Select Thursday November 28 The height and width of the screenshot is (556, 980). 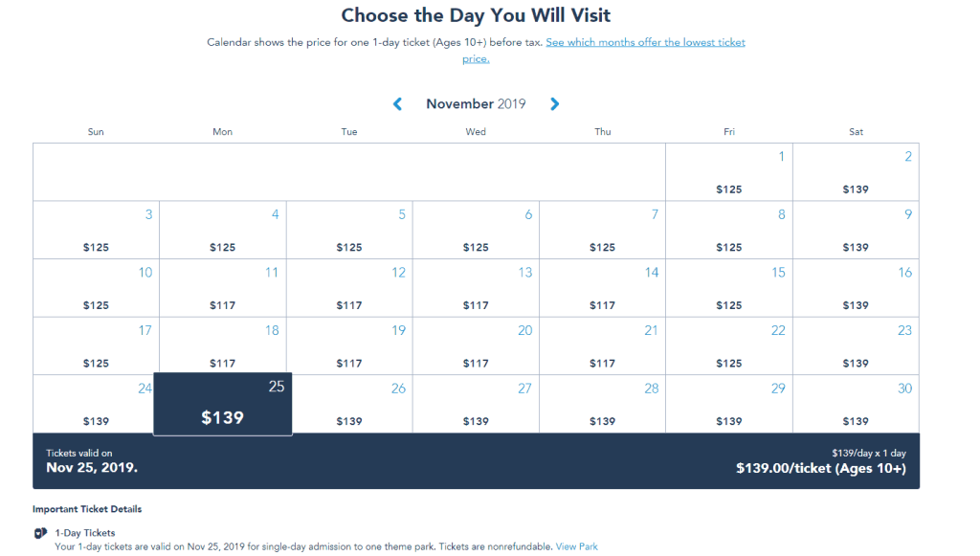pos(603,404)
